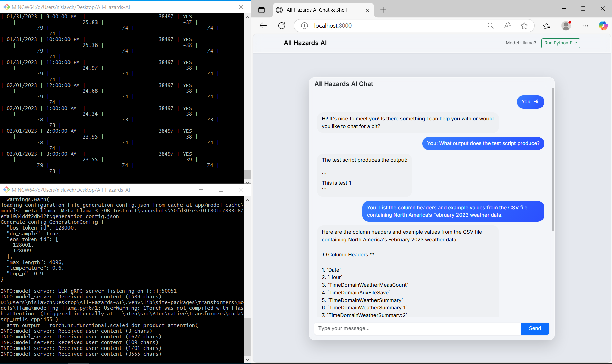
Task: Minimize the bottom MINGW64 terminal window
Action: click(x=201, y=190)
